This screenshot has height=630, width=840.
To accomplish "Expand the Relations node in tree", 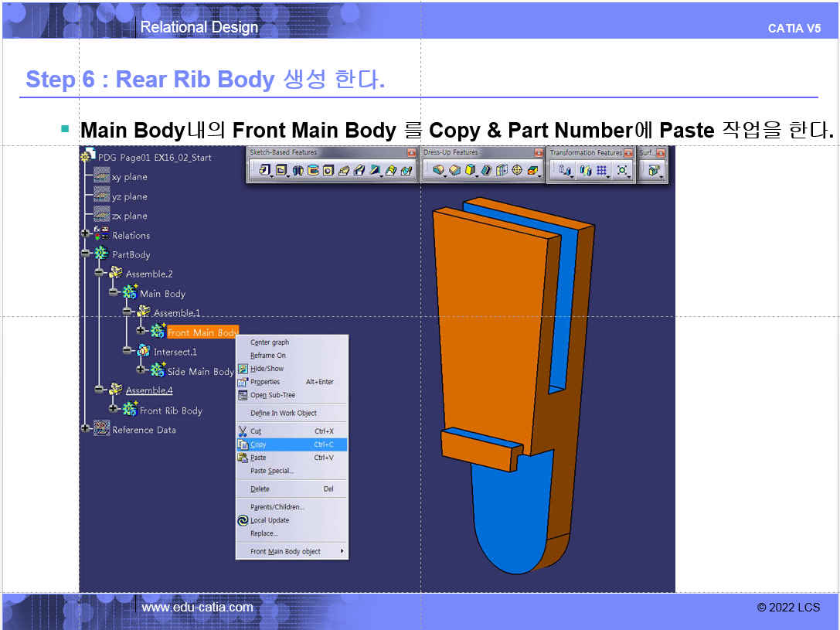I will (x=85, y=233).
